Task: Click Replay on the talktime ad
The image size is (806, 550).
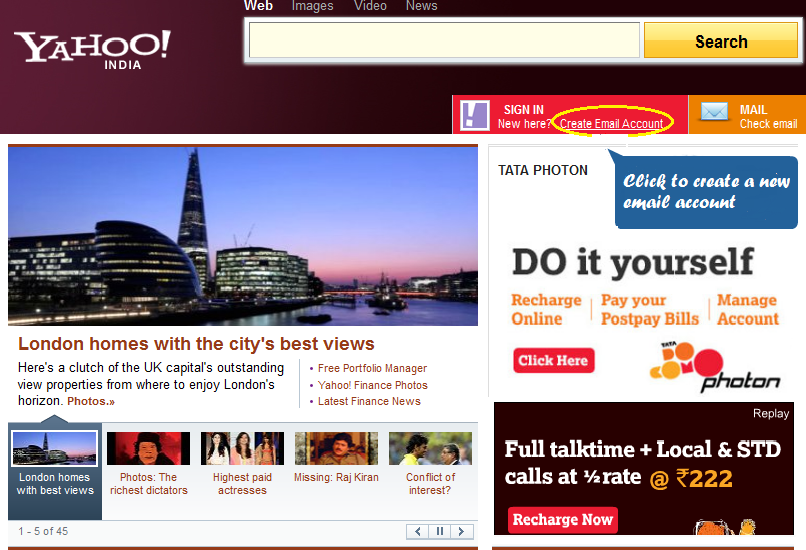Action: (x=771, y=413)
